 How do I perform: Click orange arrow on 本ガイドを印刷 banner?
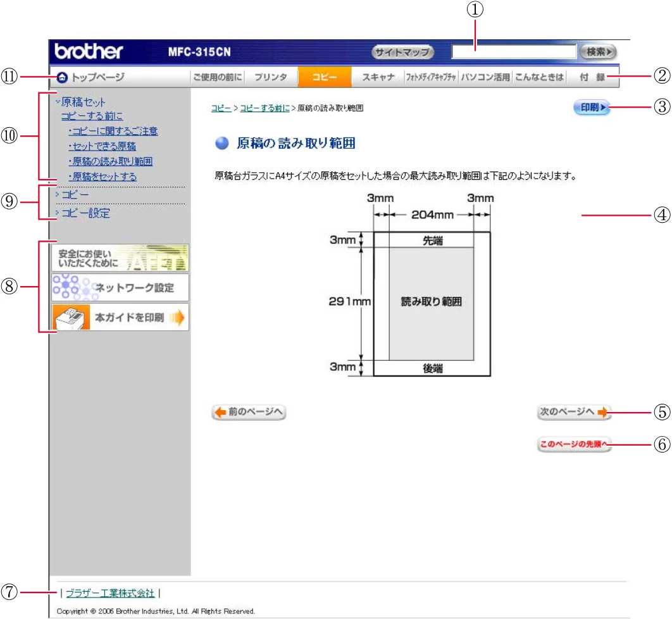(177, 318)
